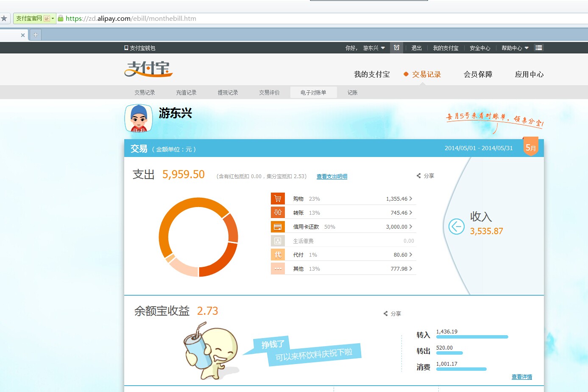
Task: Click the 其他 ellipsis category icon
Action: click(278, 269)
